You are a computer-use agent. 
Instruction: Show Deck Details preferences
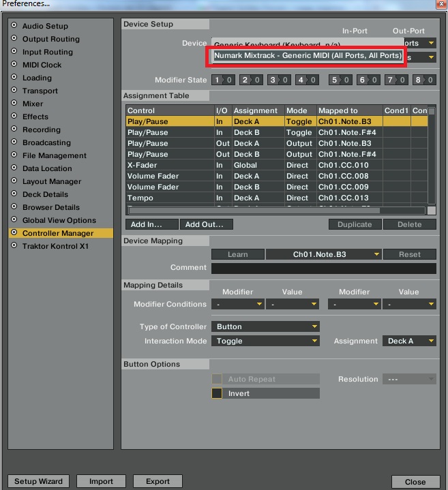point(45,194)
